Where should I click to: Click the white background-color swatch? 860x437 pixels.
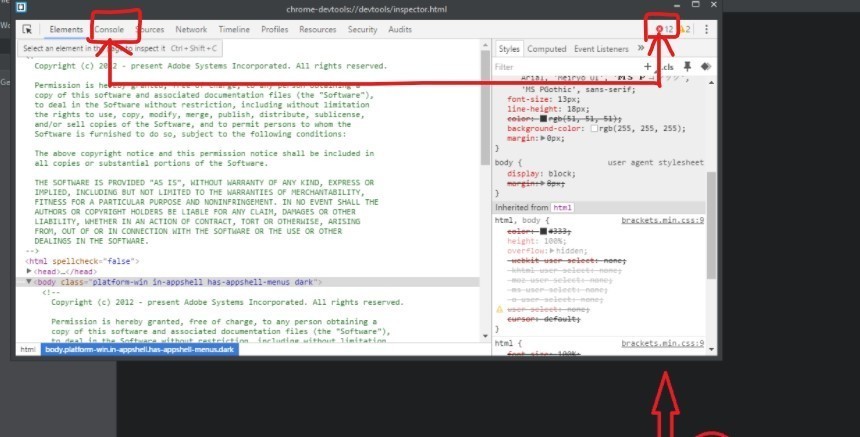tap(595, 129)
